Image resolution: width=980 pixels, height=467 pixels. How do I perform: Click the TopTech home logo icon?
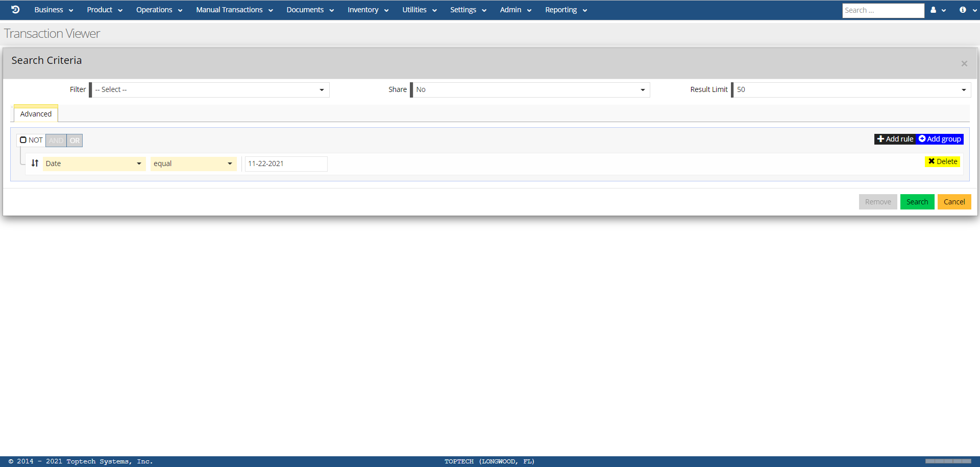pyautogui.click(x=15, y=10)
